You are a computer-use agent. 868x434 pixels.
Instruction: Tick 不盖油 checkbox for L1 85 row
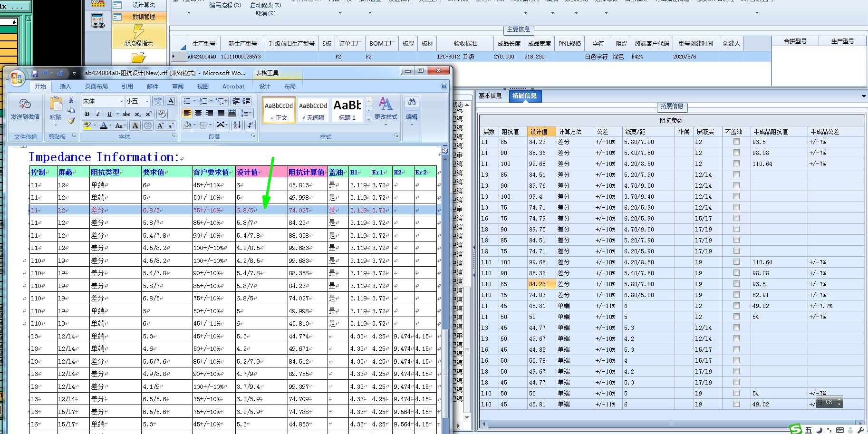tap(736, 142)
